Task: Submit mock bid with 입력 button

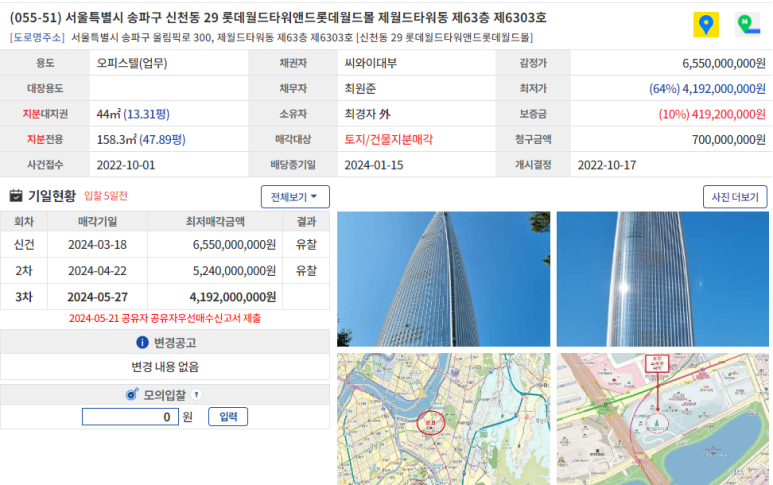Action: click(x=228, y=416)
